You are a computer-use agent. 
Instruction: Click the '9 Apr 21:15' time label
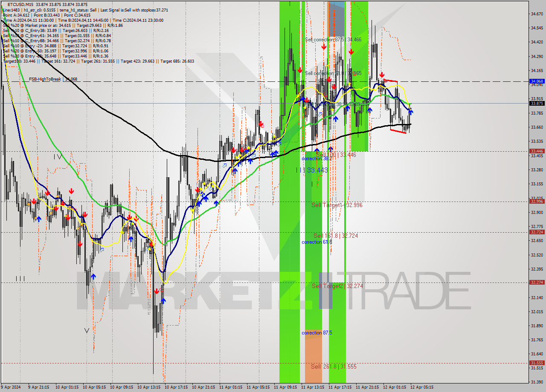pos(38,387)
